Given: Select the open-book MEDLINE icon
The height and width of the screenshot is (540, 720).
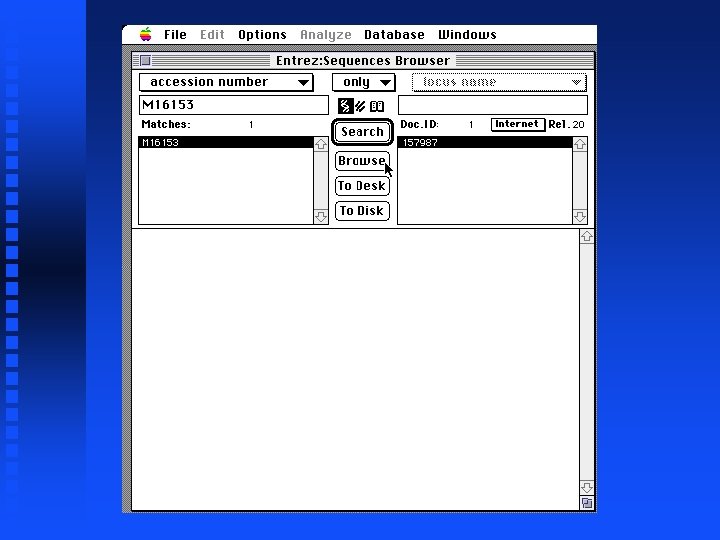Looking at the screenshot, I should click(x=377, y=106).
